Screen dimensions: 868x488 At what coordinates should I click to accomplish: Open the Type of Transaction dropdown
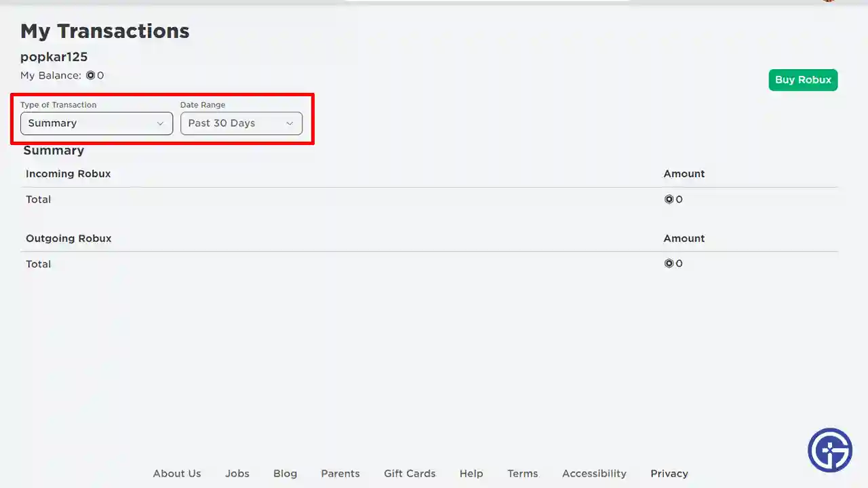[x=96, y=123]
